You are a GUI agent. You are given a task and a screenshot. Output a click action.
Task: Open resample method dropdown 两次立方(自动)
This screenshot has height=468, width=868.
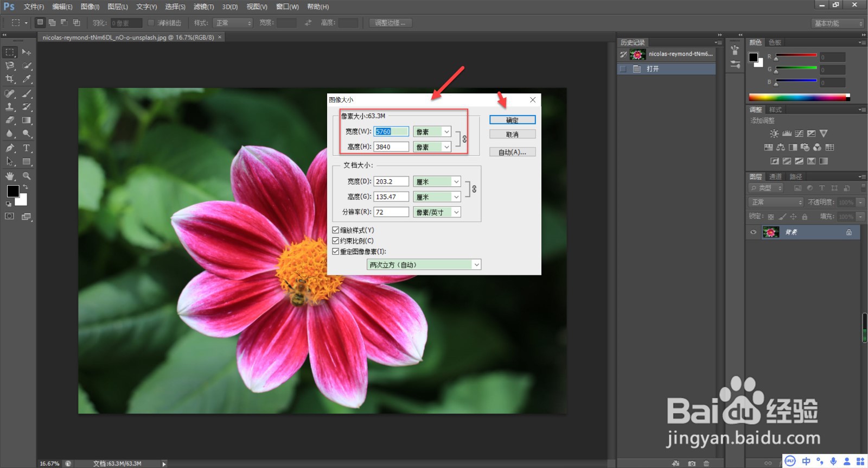[x=424, y=264]
